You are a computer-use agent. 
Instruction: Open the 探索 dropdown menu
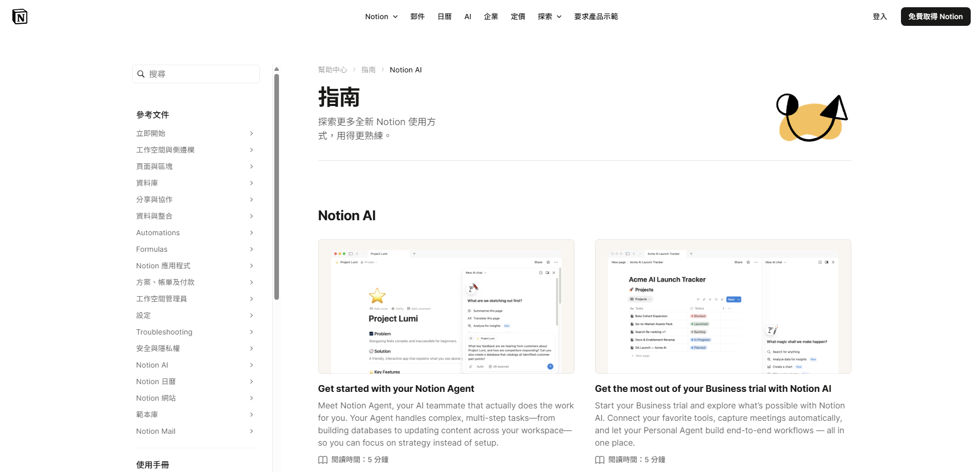point(549,17)
